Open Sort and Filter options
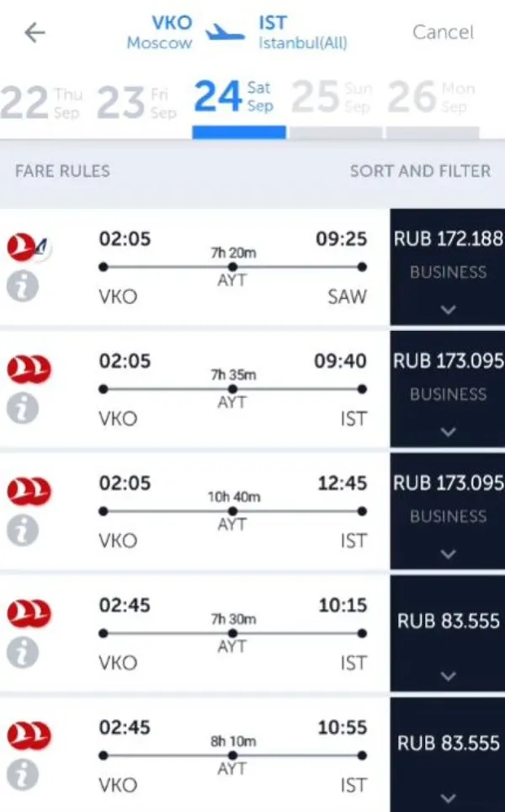The height and width of the screenshot is (812, 505). coord(420,171)
